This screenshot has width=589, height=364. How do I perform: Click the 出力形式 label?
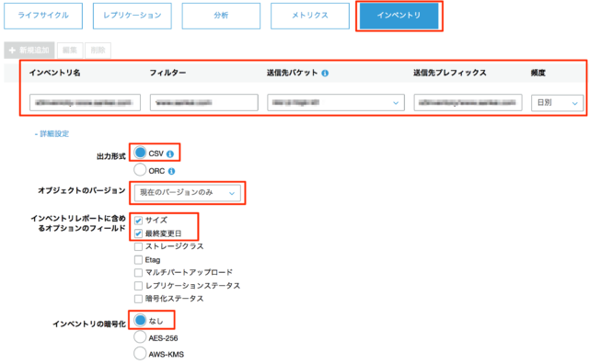coord(111,156)
